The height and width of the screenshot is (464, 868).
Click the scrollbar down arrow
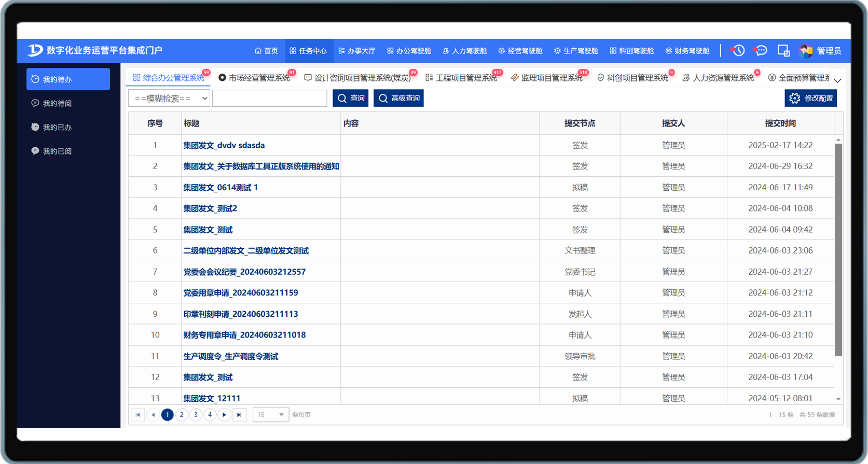tap(838, 399)
